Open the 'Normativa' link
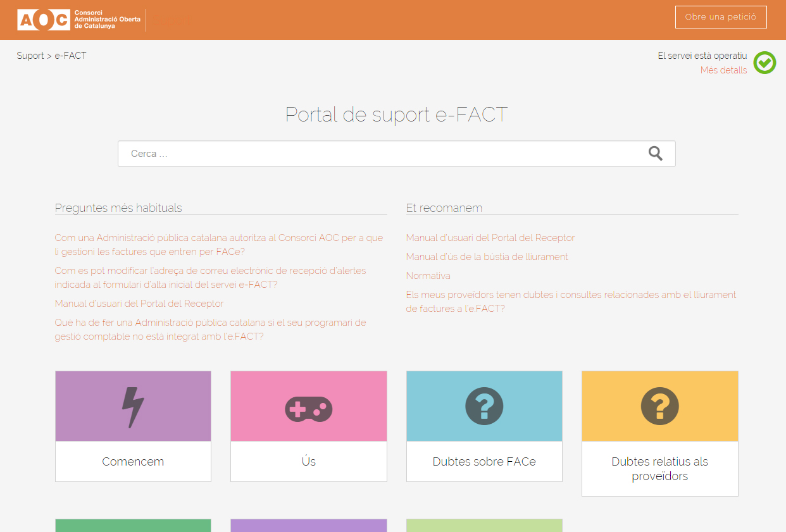The width and height of the screenshot is (786, 532). point(428,276)
